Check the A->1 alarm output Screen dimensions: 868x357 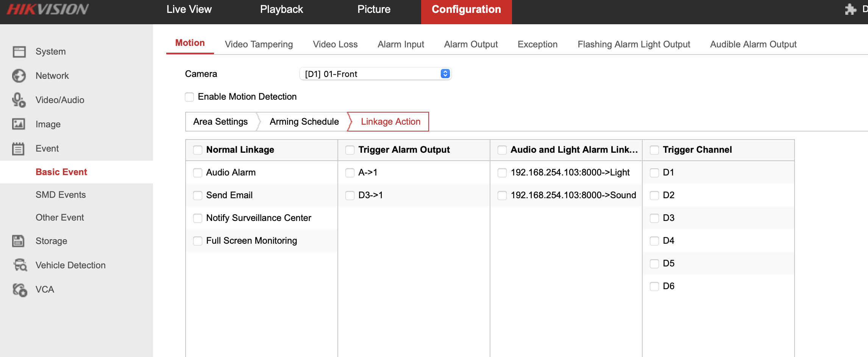[350, 172]
